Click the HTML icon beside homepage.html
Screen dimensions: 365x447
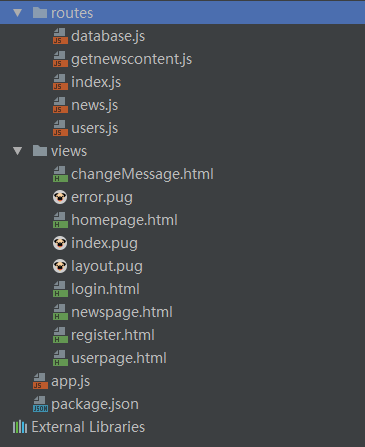(60, 220)
